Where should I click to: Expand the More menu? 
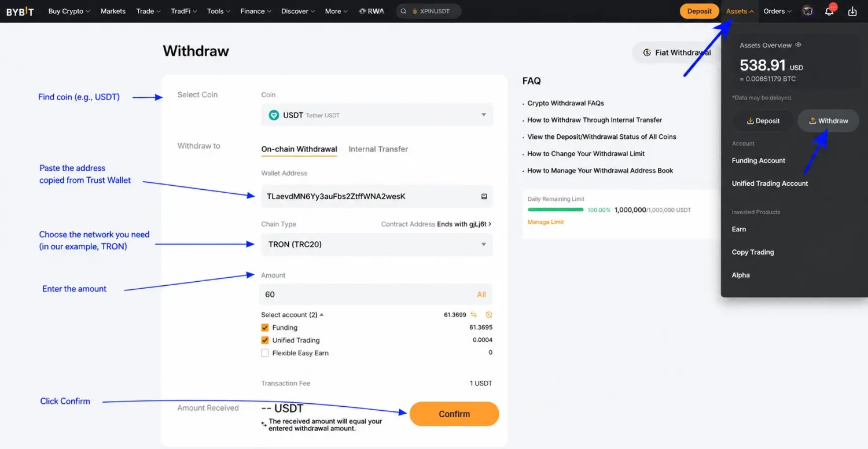[x=336, y=11]
